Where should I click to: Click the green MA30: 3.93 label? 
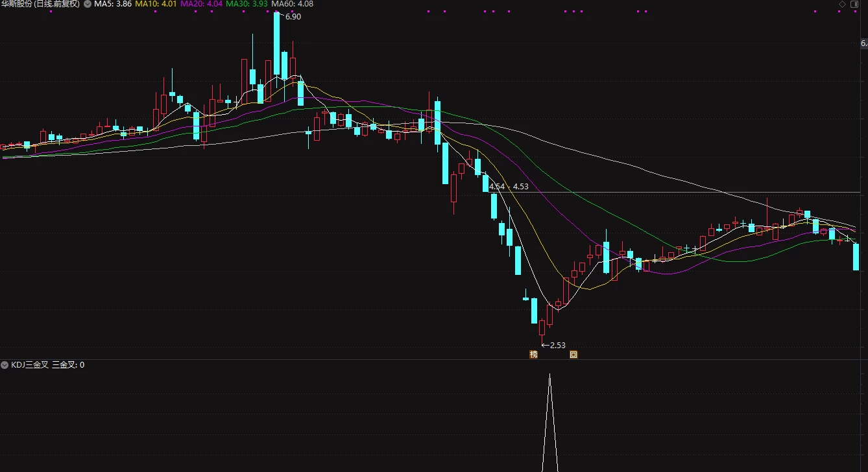pyautogui.click(x=247, y=4)
